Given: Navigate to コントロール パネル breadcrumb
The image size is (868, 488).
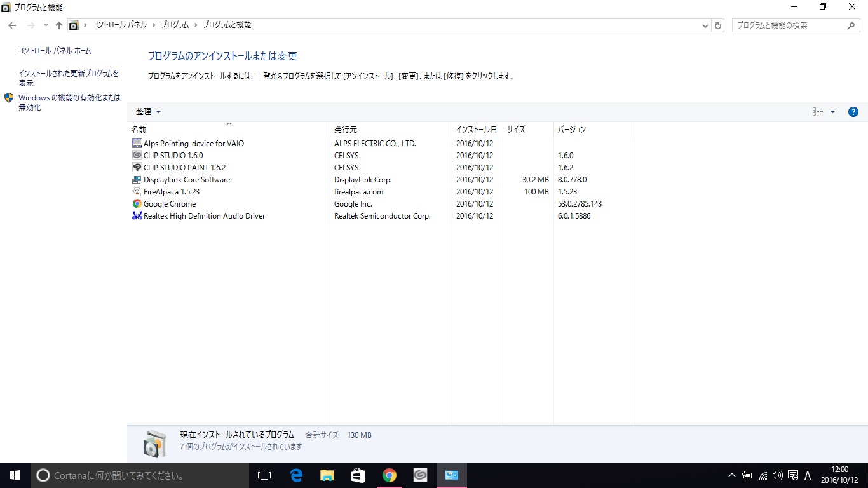Looking at the screenshot, I should [x=119, y=25].
